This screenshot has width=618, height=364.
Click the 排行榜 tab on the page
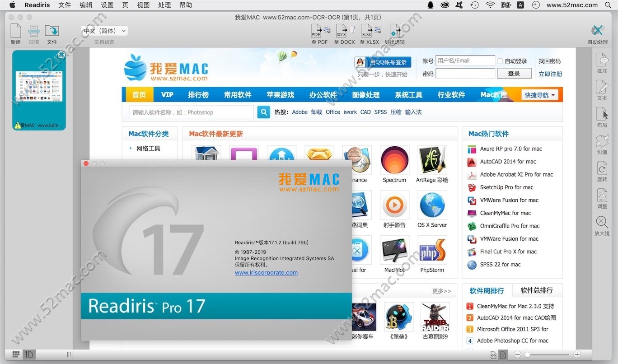click(x=198, y=95)
